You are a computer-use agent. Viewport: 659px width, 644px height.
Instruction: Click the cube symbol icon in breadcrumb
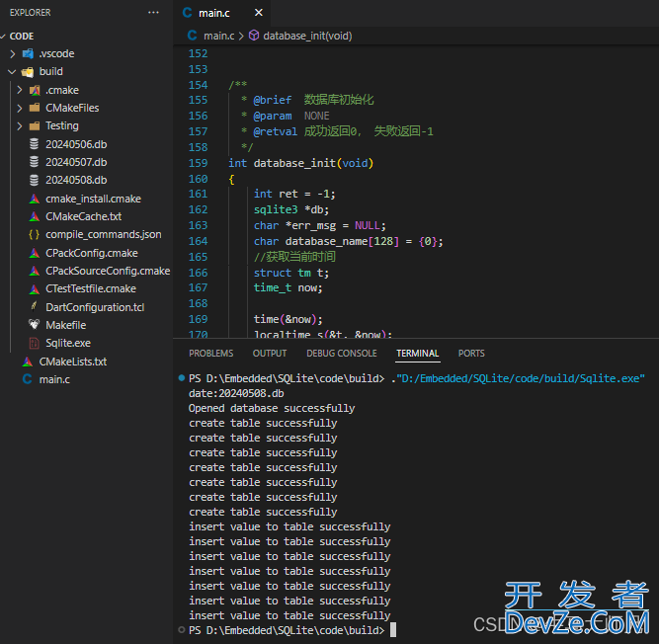coord(254,36)
